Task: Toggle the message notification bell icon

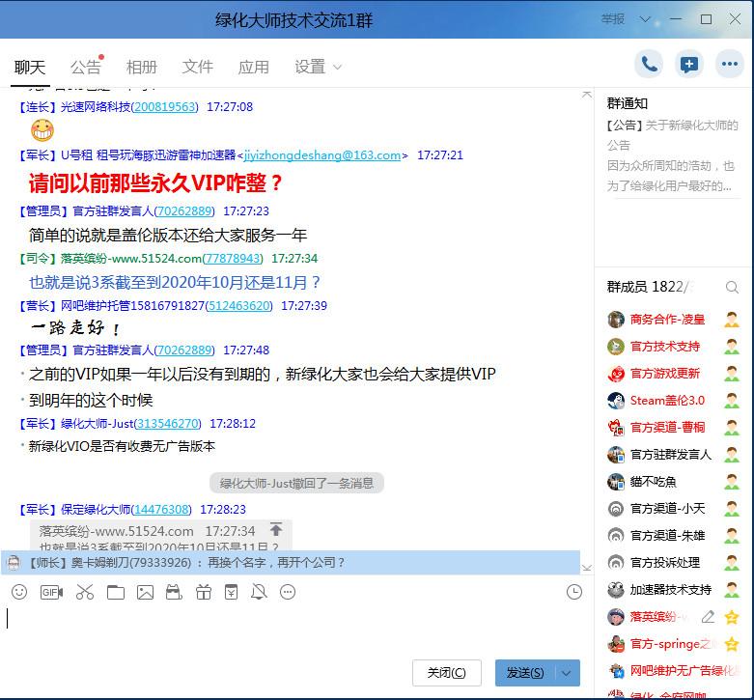Action: [259, 592]
